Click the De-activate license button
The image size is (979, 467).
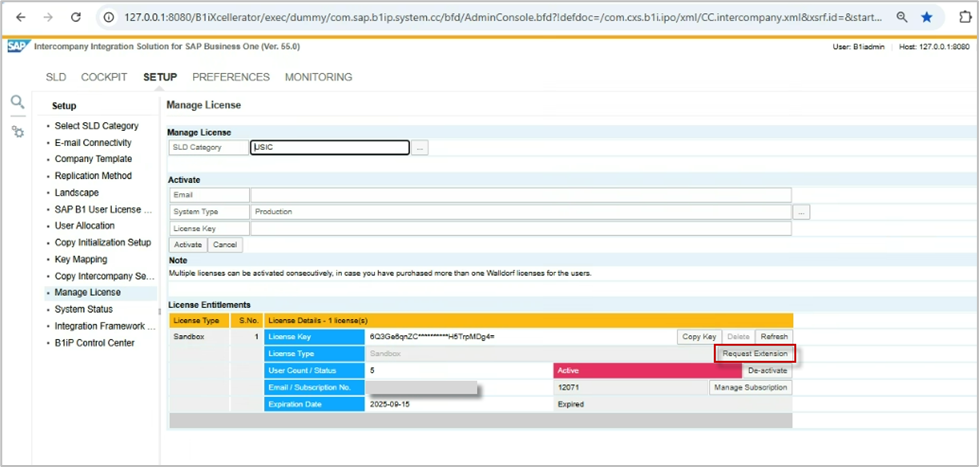[x=767, y=370]
